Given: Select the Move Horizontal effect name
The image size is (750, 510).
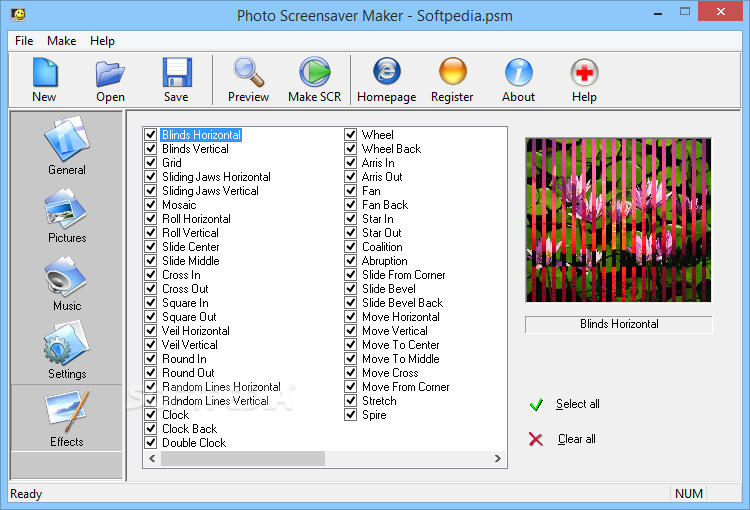Looking at the screenshot, I should 401,317.
